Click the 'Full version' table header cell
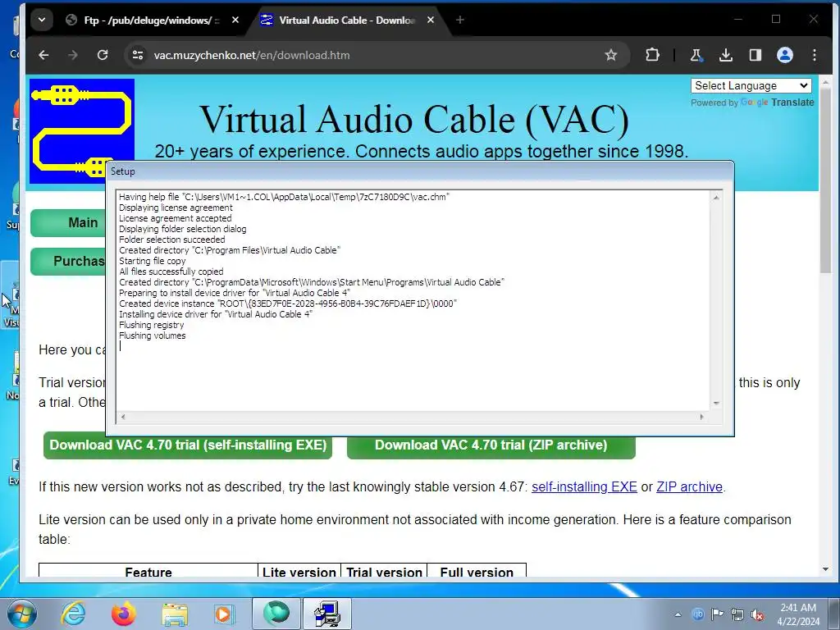The height and width of the screenshot is (630, 840). (477, 571)
